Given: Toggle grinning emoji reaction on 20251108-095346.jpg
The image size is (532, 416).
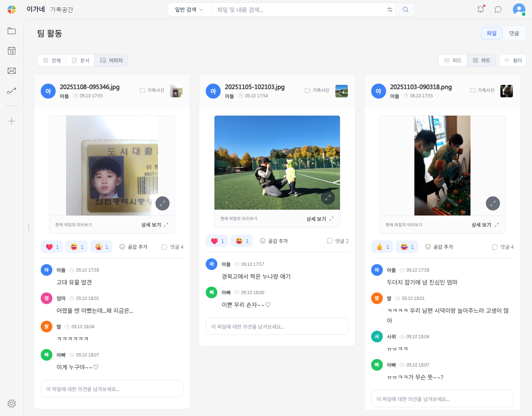Looking at the screenshot, I should [x=76, y=247].
